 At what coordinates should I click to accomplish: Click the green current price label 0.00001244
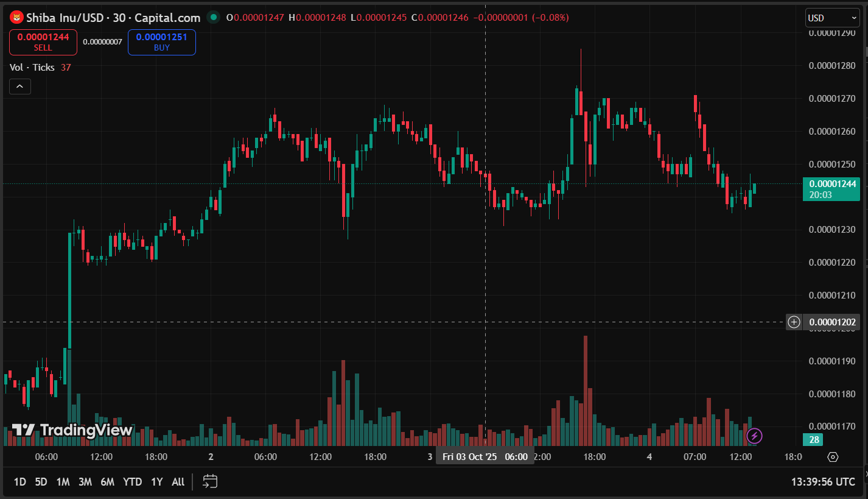(831, 189)
